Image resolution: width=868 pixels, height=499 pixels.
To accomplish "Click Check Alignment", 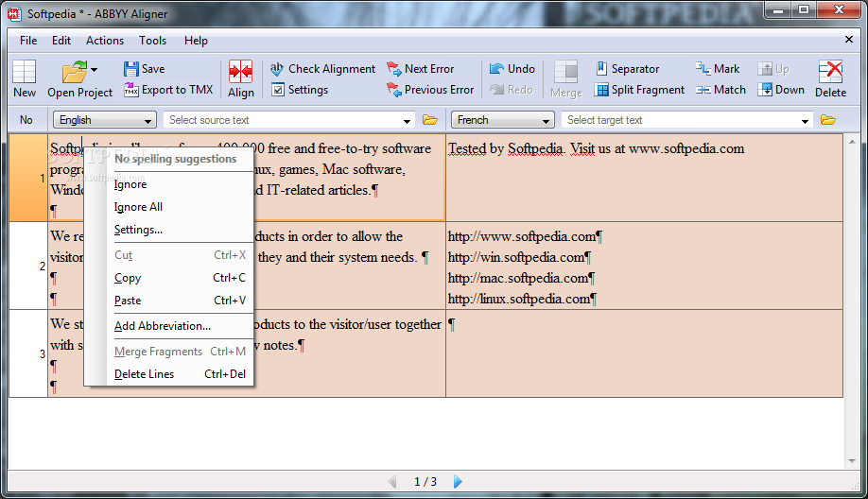I will tap(322, 69).
